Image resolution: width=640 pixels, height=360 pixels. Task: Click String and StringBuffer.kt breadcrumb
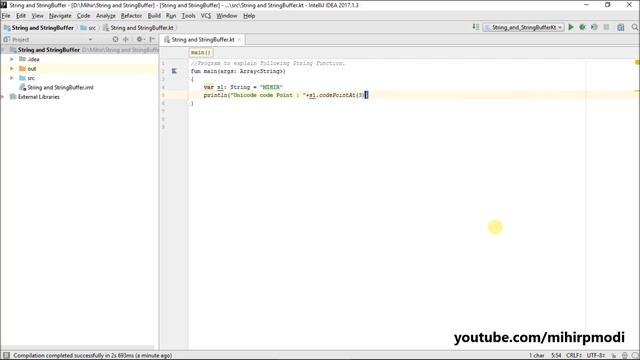138,28
